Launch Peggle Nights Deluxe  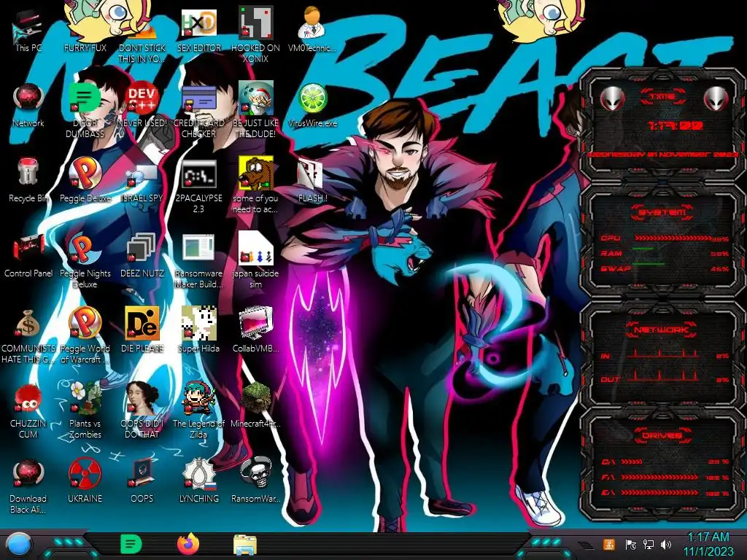point(85,261)
